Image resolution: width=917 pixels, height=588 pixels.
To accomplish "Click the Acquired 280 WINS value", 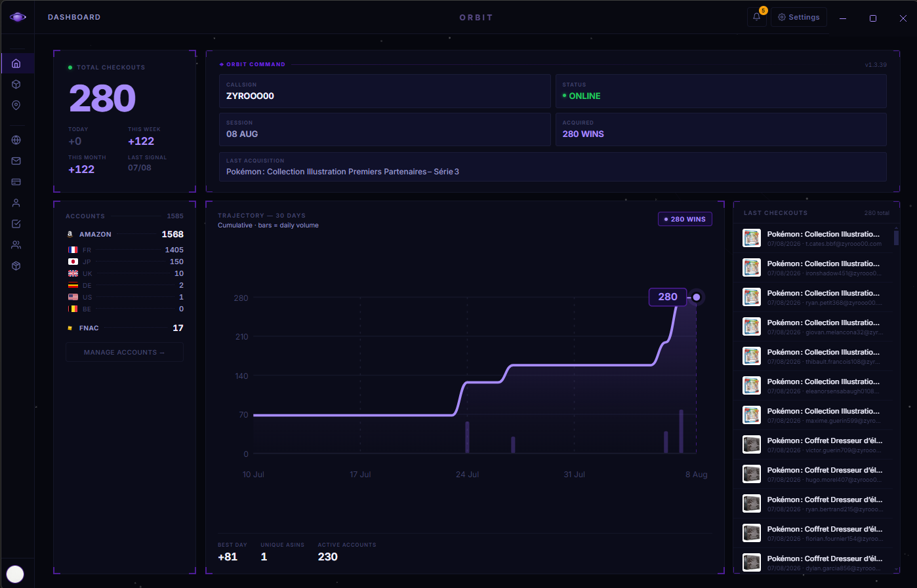I will [x=583, y=134].
